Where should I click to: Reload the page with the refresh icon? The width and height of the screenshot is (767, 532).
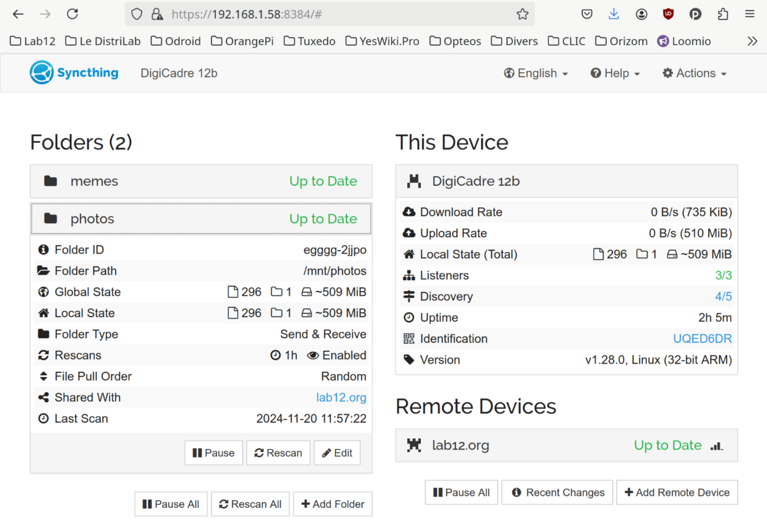[73, 14]
